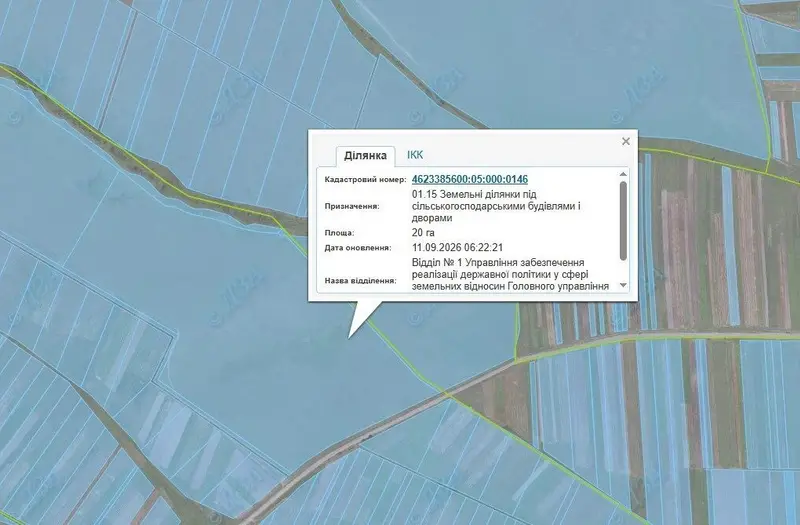Click the update date 11.09.2026 06:22:21

coord(458,247)
